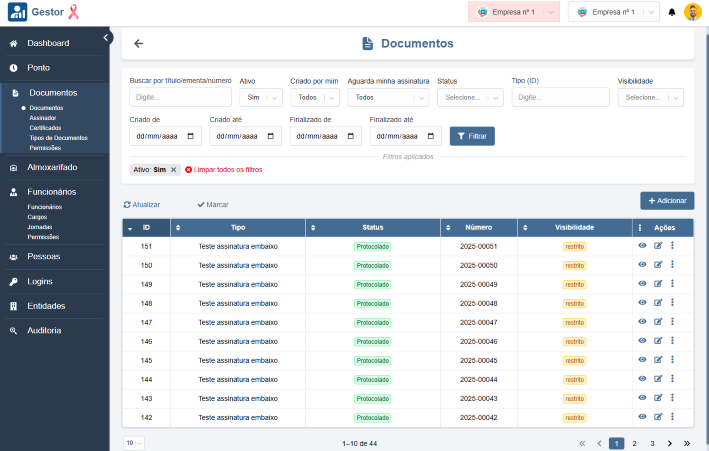Image resolution: width=709 pixels, height=451 pixels.
Task: Go to the last page of results
Action: (687, 443)
